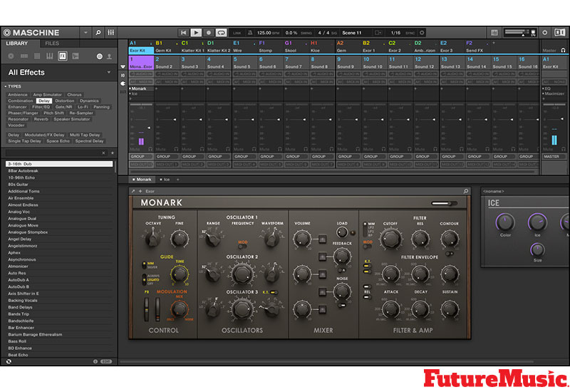Image resolution: width=570 pixels, height=392 pixels.
Task: Click the favorites star beside the search field
Action: 113,153
